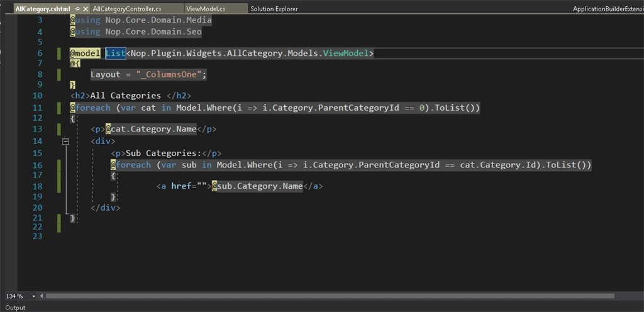Click the highlighted List keyword on line 6
This screenshot has width=644, height=312.
116,53
